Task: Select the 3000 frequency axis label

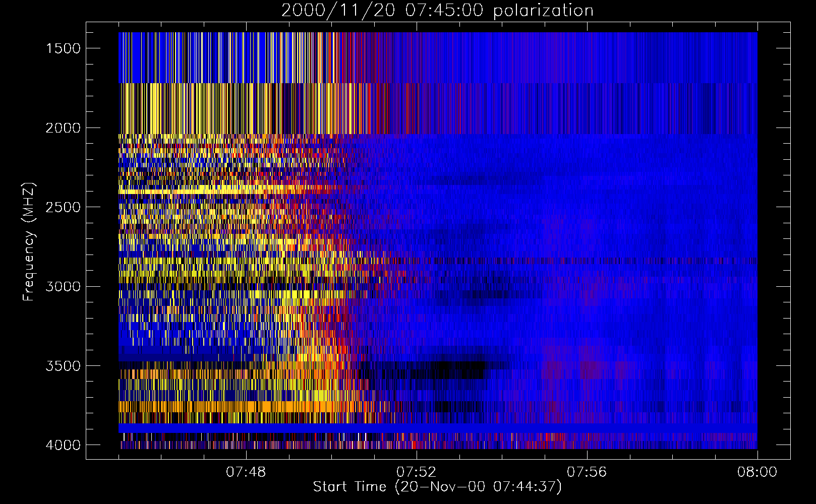Action: [x=63, y=287]
